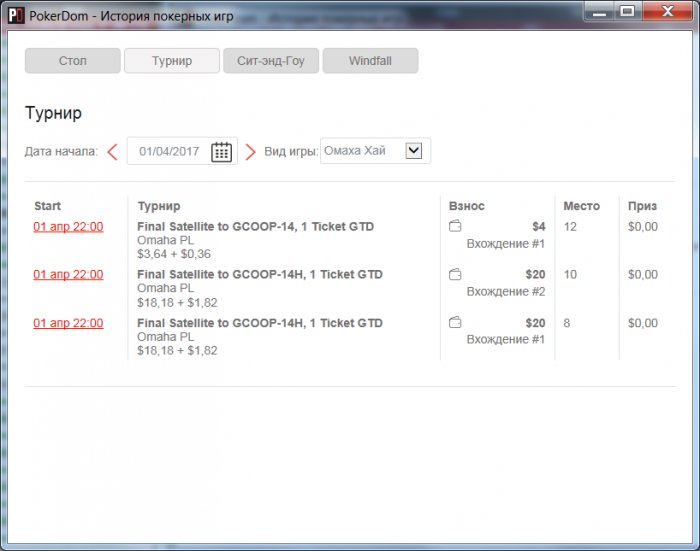The width and height of the screenshot is (700, 551).
Task: Open 01 апр 22:00 link for GCOOP-14 satellite
Action: 68,226
